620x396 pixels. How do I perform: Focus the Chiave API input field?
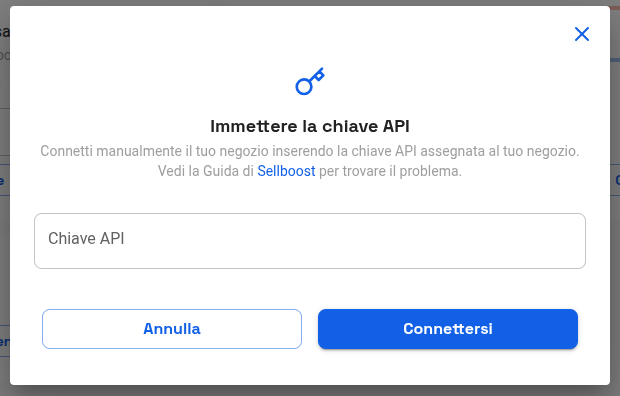[x=310, y=241]
